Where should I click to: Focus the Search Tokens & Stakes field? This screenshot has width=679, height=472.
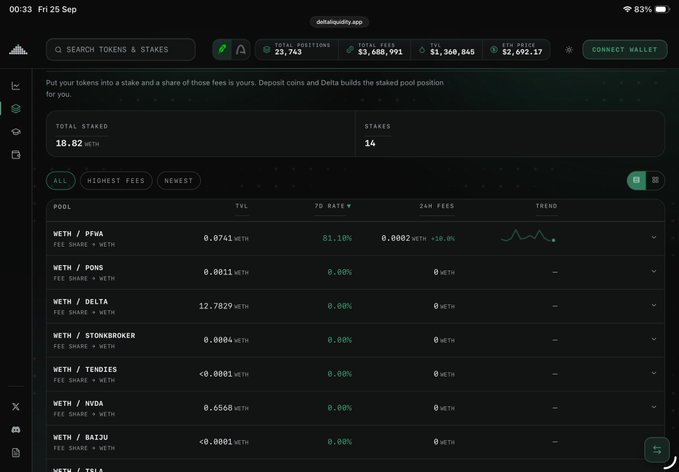(121, 49)
